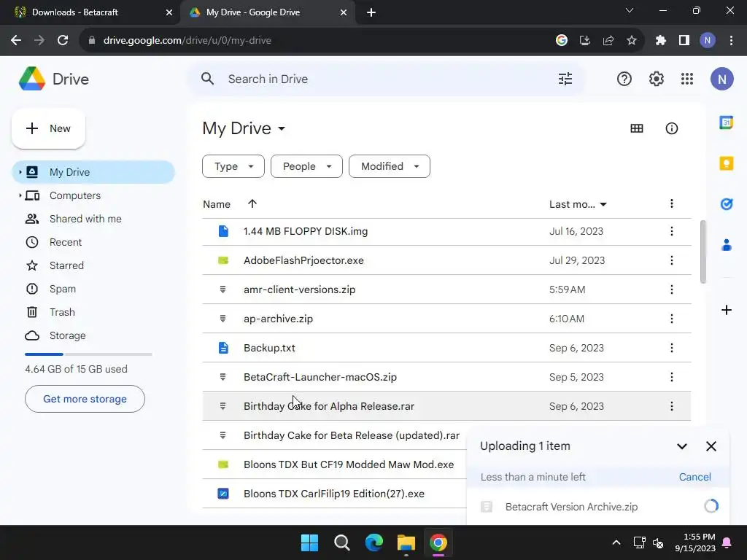
Task: Open Google Calendar side panel icon
Action: [726, 122]
